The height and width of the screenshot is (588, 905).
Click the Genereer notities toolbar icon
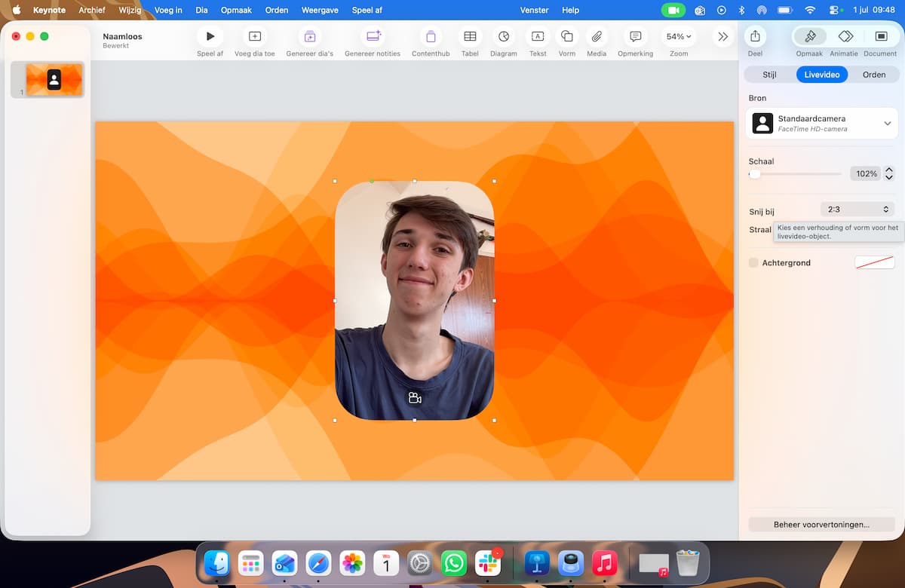pos(373,36)
